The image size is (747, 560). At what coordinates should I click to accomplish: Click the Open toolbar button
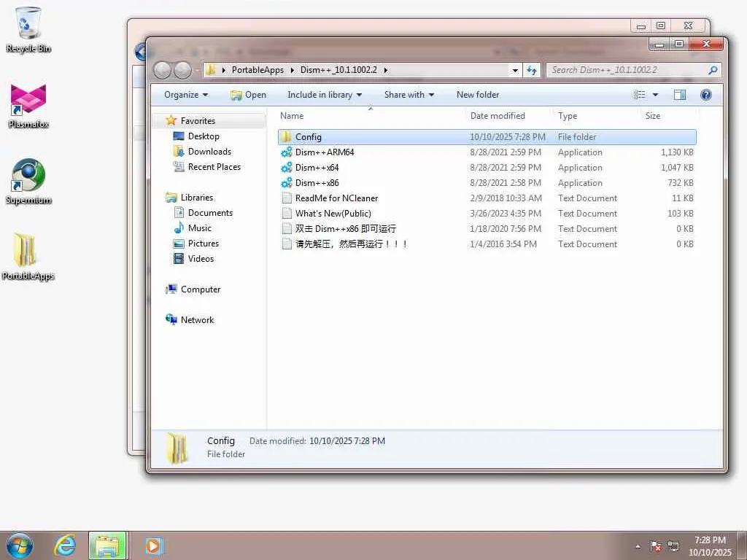[x=248, y=95]
